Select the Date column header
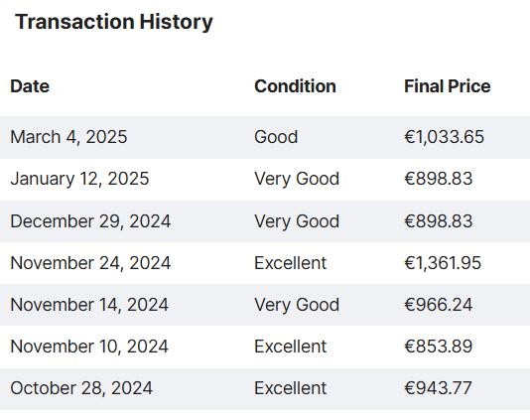530x420 pixels. 30,86
